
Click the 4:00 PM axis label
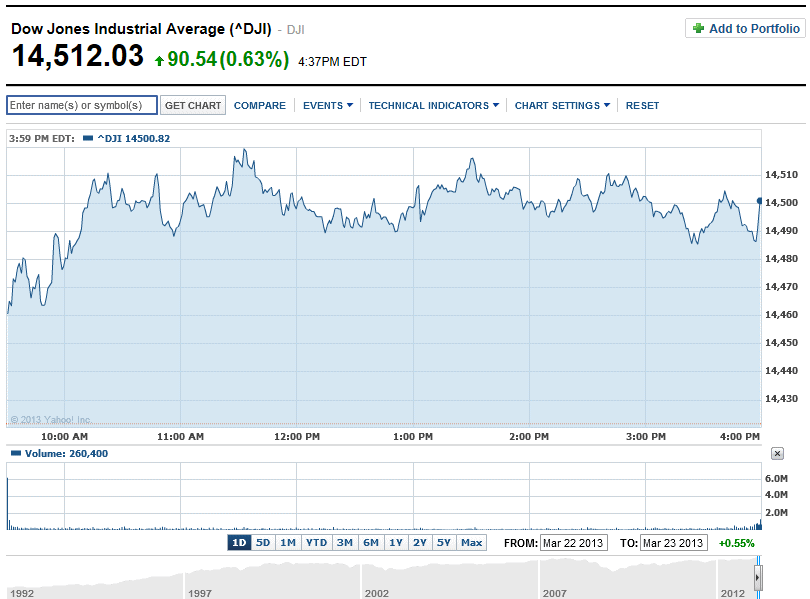tap(740, 436)
